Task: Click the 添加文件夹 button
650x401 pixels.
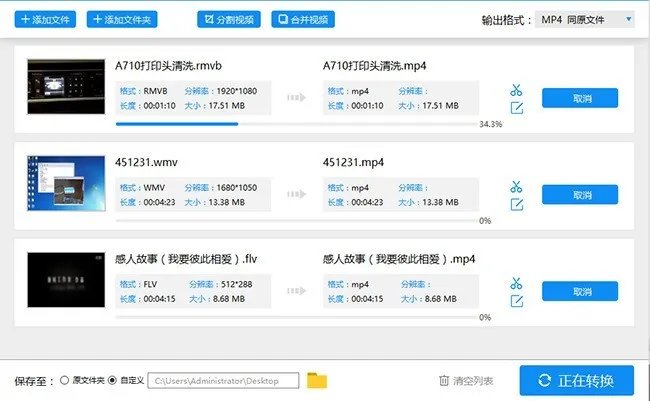Action: (x=122, y=19)
